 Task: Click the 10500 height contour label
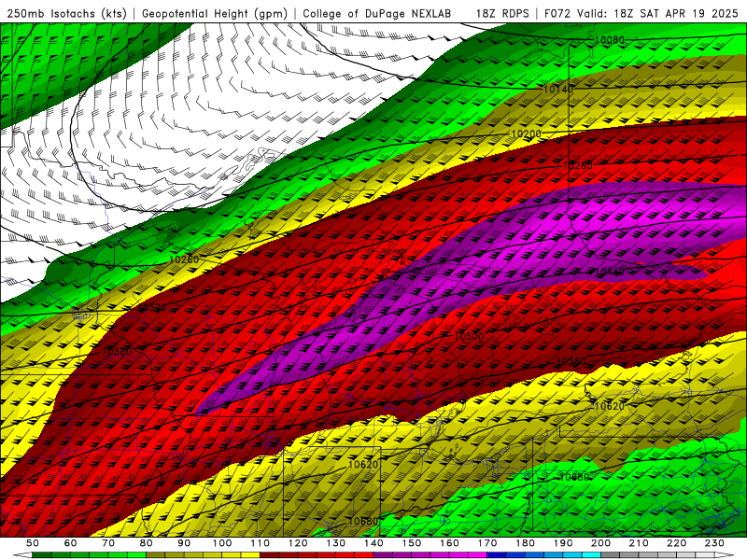469,337
